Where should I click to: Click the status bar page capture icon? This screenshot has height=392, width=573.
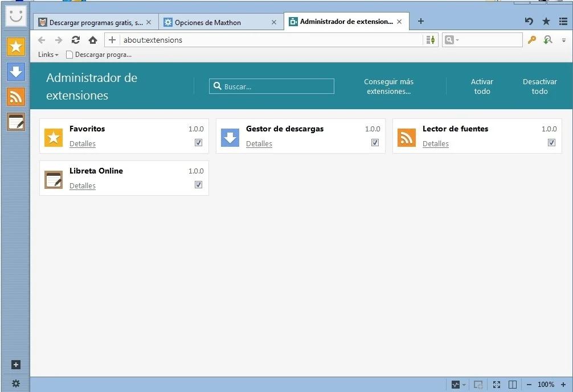478,385
